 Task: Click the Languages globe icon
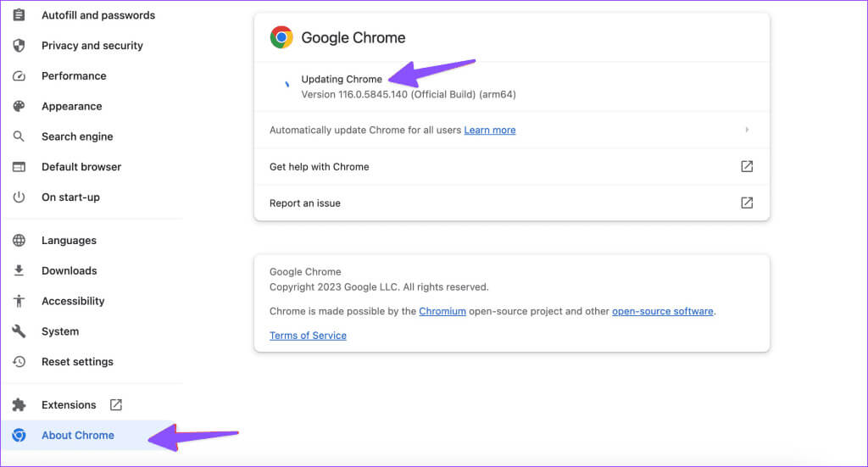pyautogui.click(x=19, y=240)
